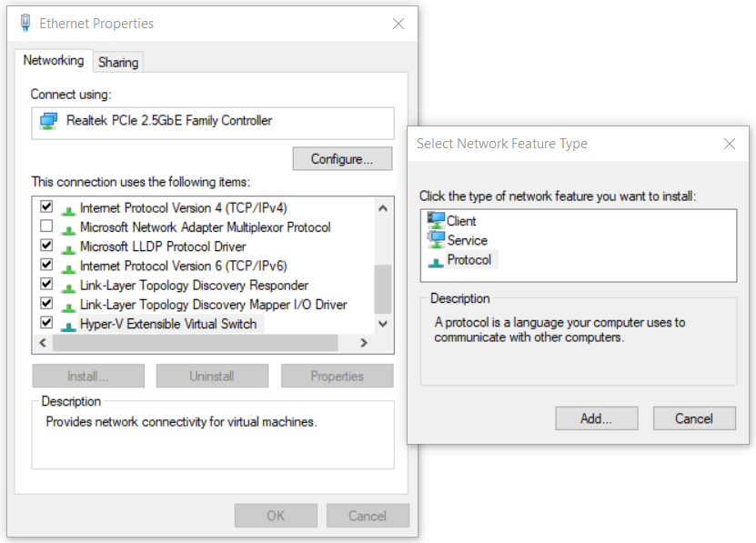Click the Microsoft LLDP Protocol Driver icon

(68, 246)
